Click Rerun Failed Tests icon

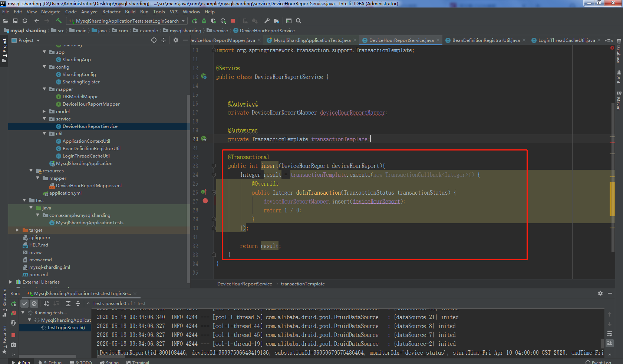click(x=13, y=313)
